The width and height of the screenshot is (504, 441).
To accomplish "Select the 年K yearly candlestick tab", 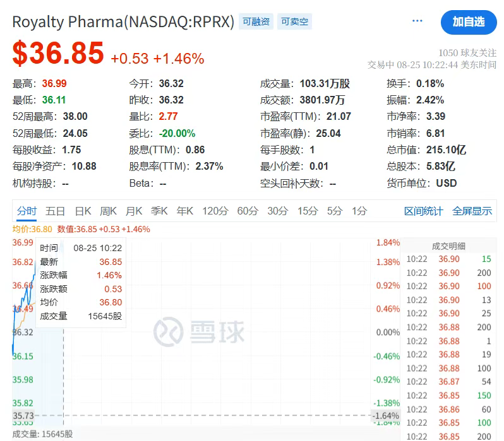I will click(x=184, y=211).
